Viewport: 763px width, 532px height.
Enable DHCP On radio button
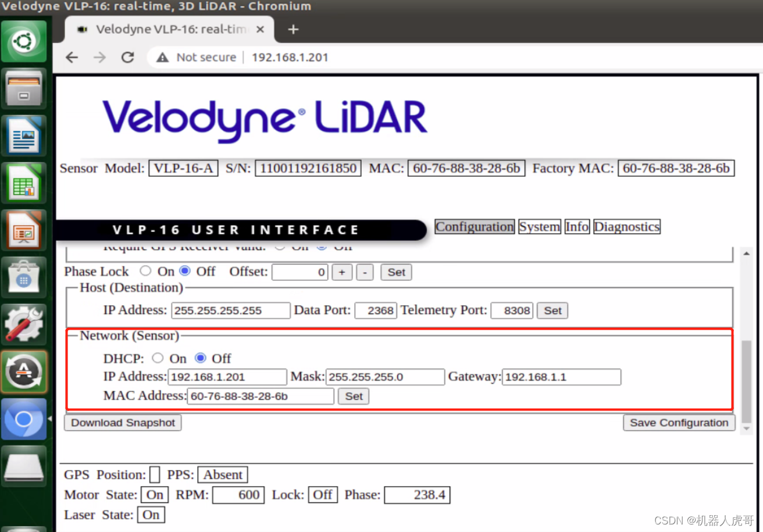click(158, 358)
